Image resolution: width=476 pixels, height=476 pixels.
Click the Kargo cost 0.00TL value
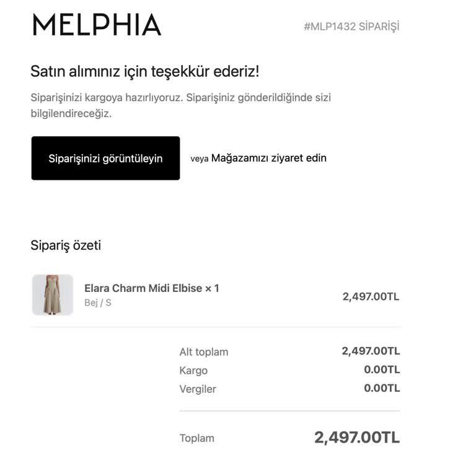tap(382, 370)
